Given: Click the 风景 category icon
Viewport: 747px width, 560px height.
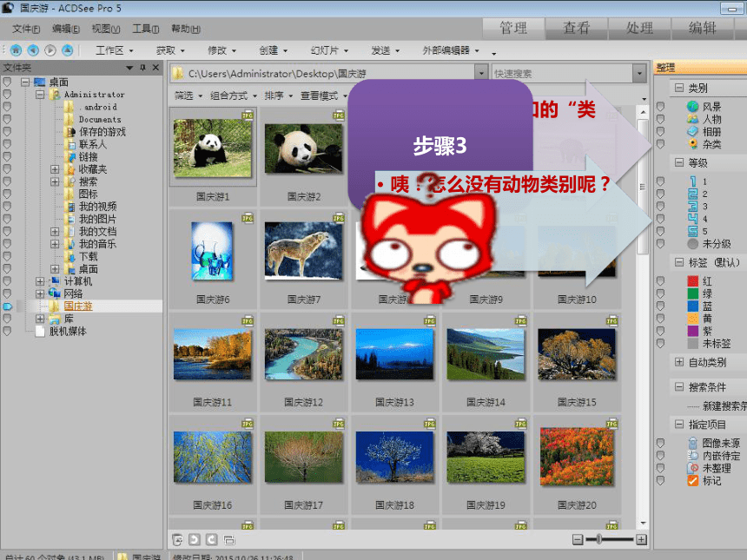Looking at the screenshot, I should click(x=692, y=107).
